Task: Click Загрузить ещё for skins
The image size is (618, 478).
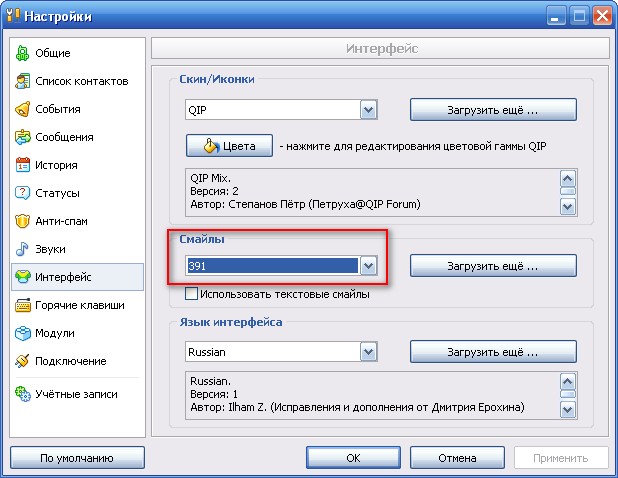Action: [x=493, y=110]
